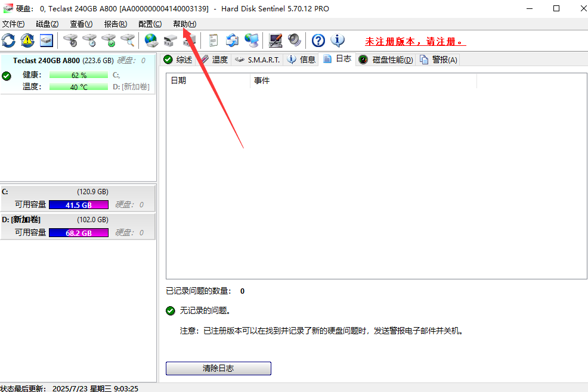588x392 pixels.
Task: Click the 已记录问题的数量 label
Action: click(199, 291)
